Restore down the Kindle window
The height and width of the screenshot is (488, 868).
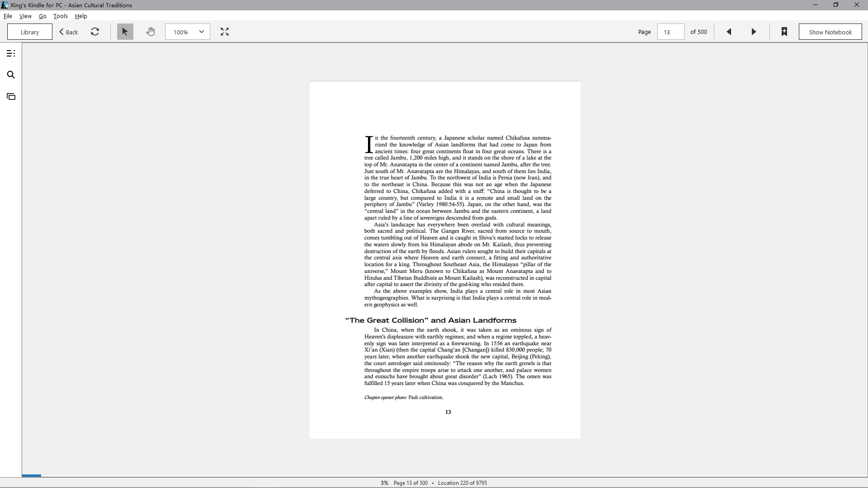tap(836, 5)
